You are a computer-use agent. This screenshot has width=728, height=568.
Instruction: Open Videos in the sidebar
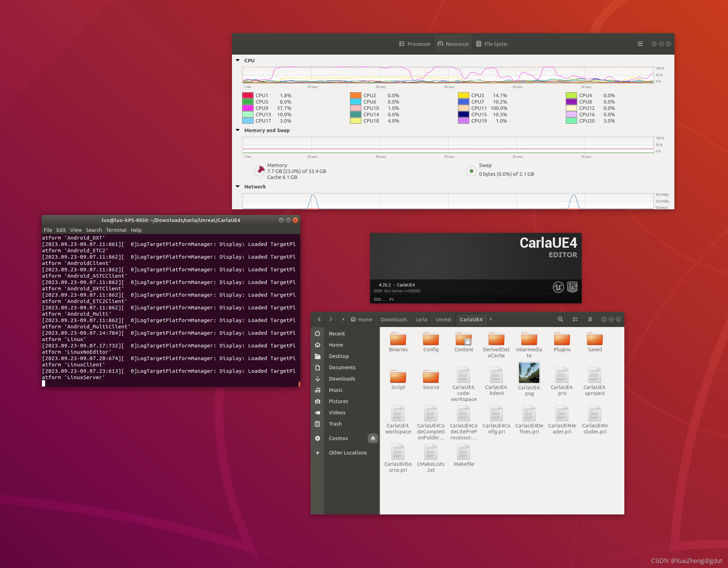coord(345,412)
